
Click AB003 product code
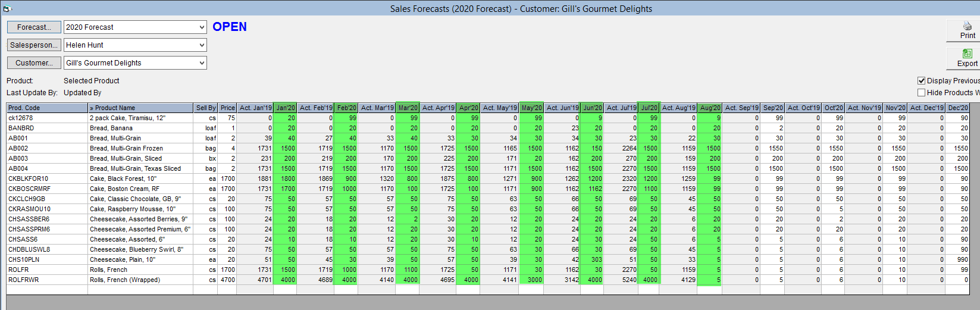47,158
